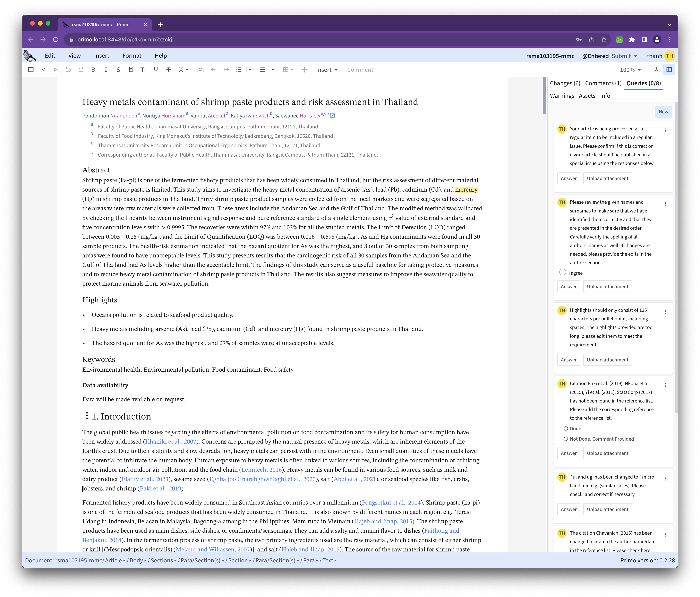Click the small caps Tт icon
Image resolution: width=700 pixels, height=597 pixels.
pyautogui.click(x=143, y=70)
